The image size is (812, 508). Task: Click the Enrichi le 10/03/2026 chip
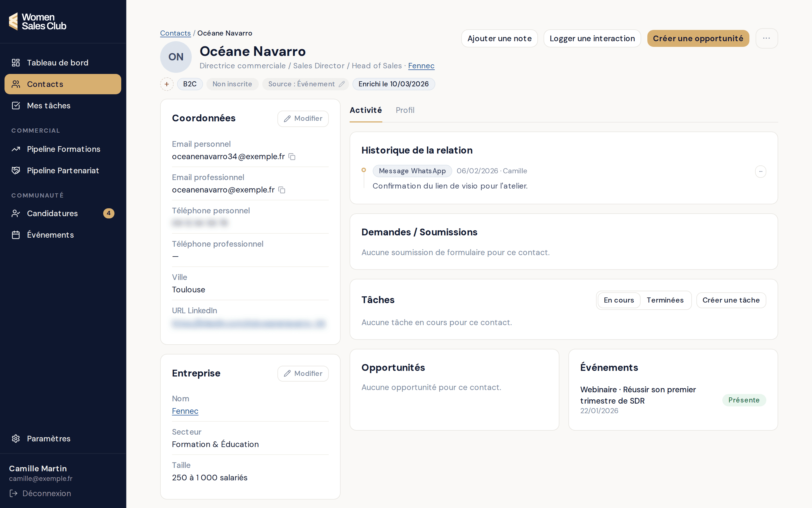[394, 84]
